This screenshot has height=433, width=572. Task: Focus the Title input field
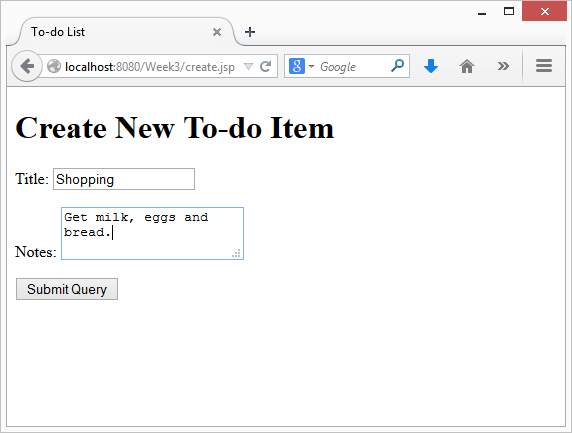124,179
